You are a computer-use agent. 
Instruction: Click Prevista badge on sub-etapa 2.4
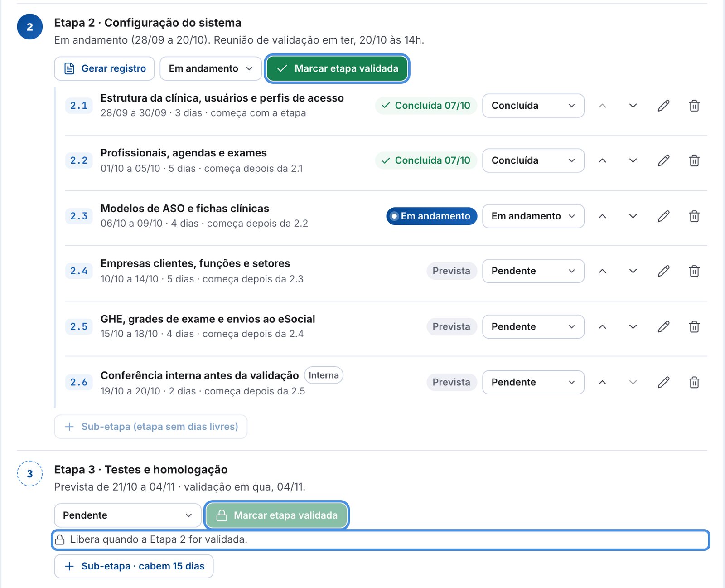pos(451,271)
